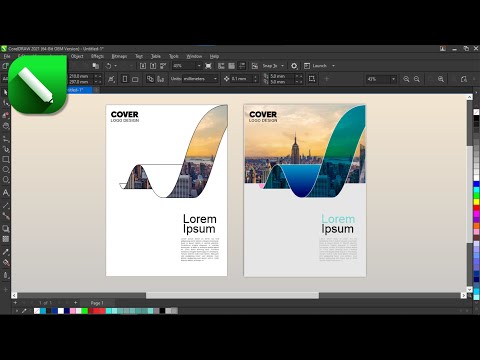Expand the toolbox Quick customize plus
Screen dimensions: 480x360
point(5,290)
